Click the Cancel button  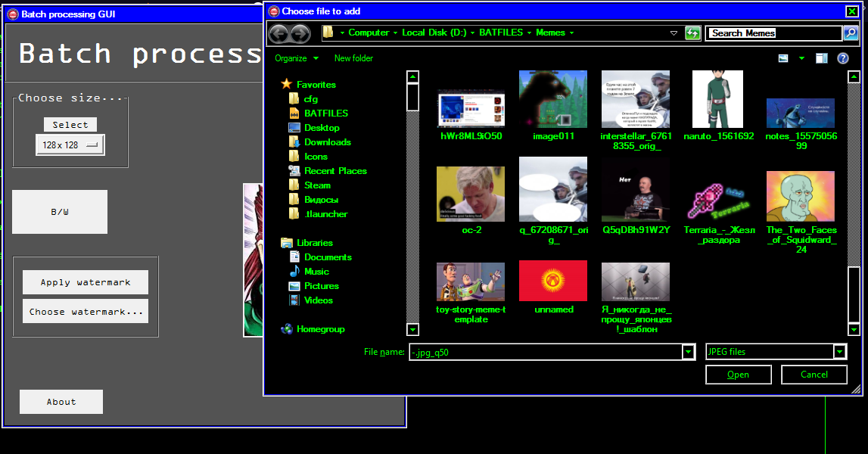(x=814, y=375)
